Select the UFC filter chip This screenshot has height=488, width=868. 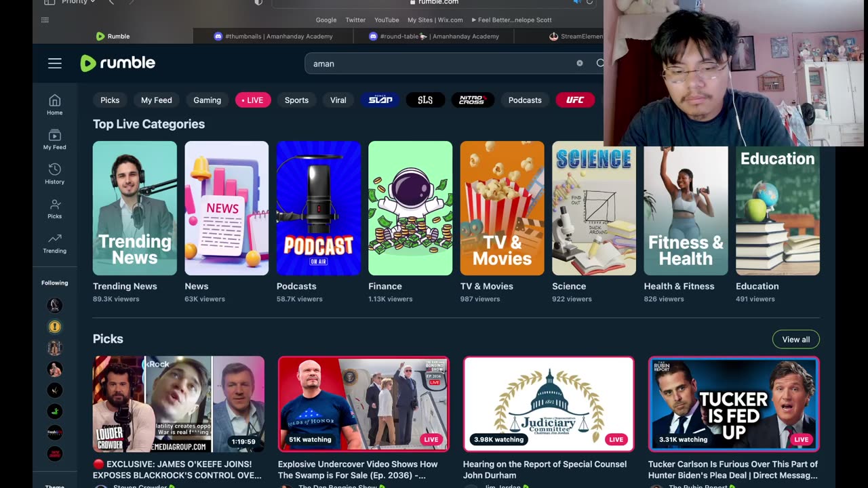pyautogui.click(x=575, y=100)
